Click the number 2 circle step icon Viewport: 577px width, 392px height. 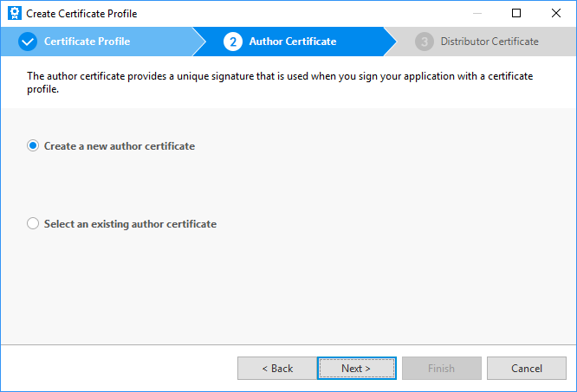click(x=232, y=42)
